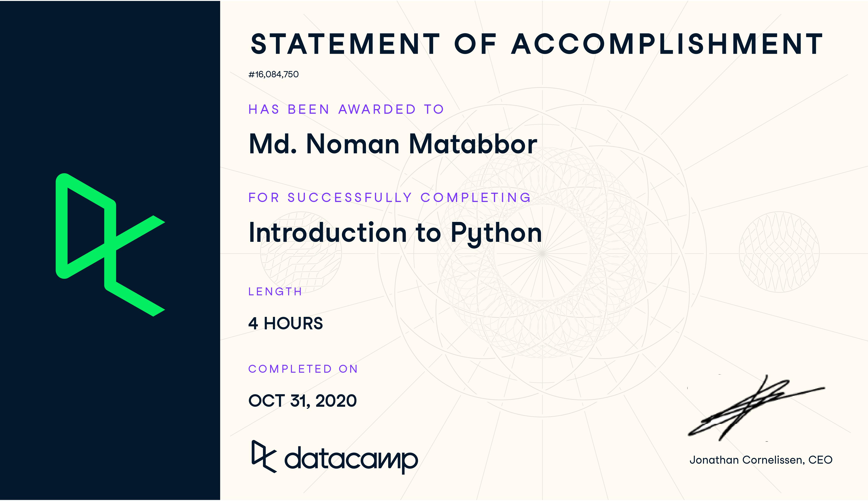Select the recipient name Md. Noman Matabbor
The image size is (868, 501).
point(393,144)
